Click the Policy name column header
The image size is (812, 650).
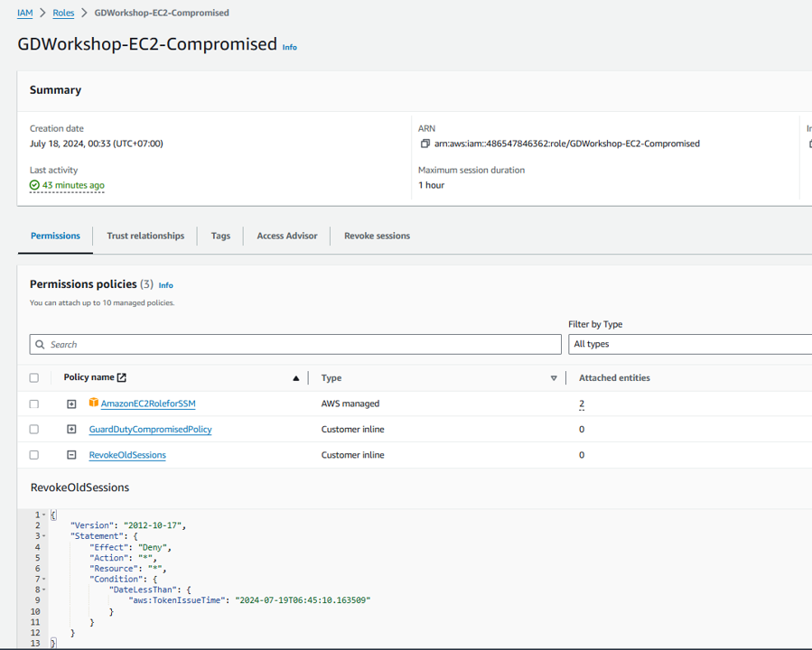click(89, 377)
